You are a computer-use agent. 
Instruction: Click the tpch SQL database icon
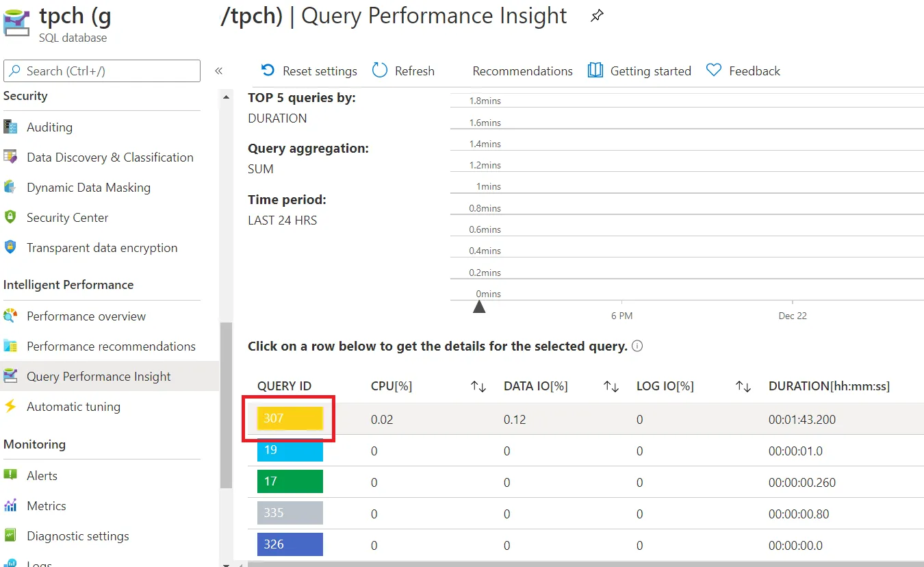tap(15, 22)
